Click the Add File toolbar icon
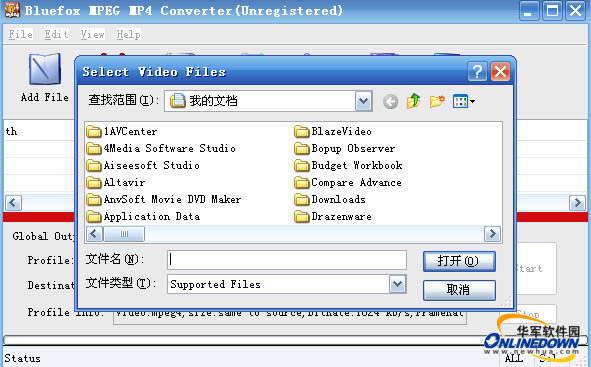 45,69
